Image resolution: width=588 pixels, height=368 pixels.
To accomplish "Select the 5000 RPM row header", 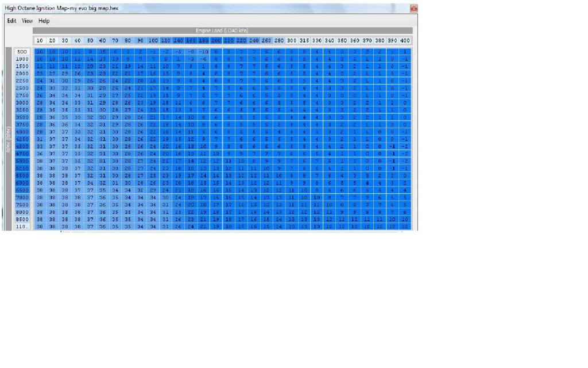I will point(22,161).
